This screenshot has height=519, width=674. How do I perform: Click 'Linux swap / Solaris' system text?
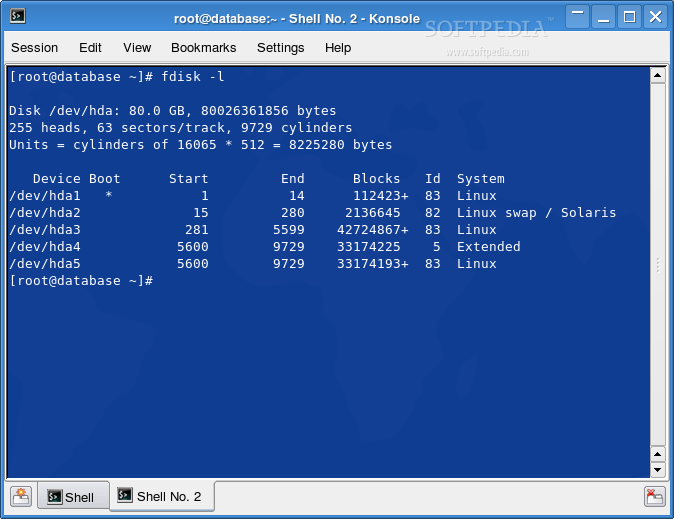coord(536,212)
